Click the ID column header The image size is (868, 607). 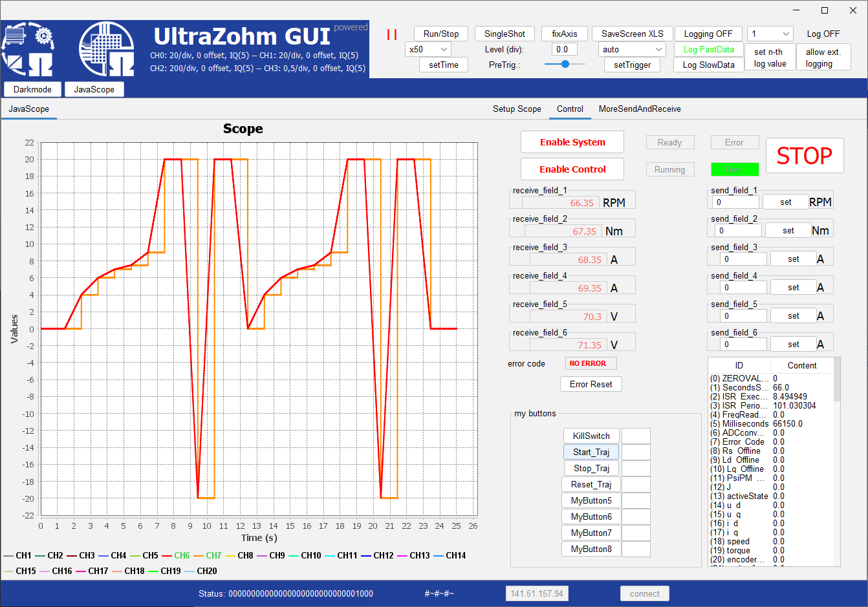click(x=739, y=365)
